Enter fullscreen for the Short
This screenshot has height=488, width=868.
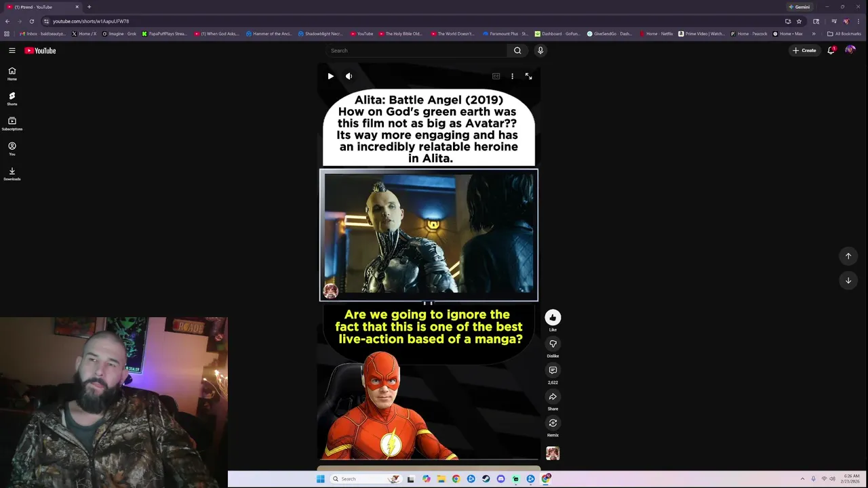pyautogui.click(x=528, y=76)
